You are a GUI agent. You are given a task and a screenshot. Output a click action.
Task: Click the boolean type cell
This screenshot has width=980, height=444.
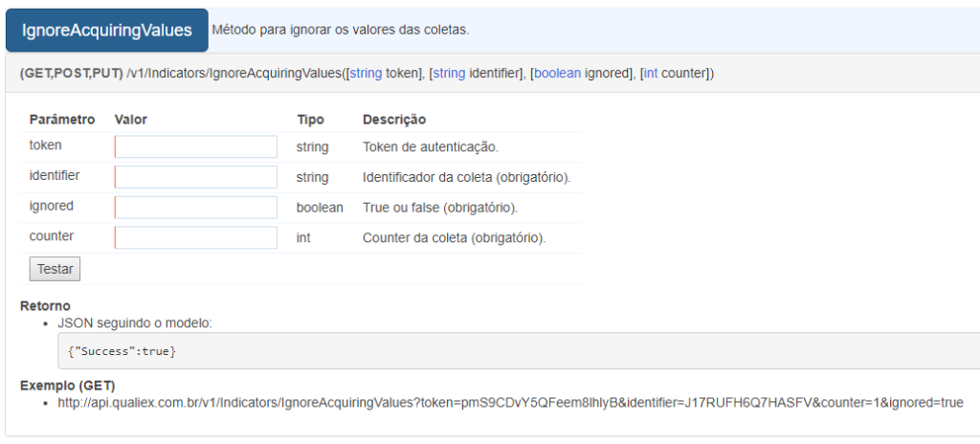click(x=320, y=208)
